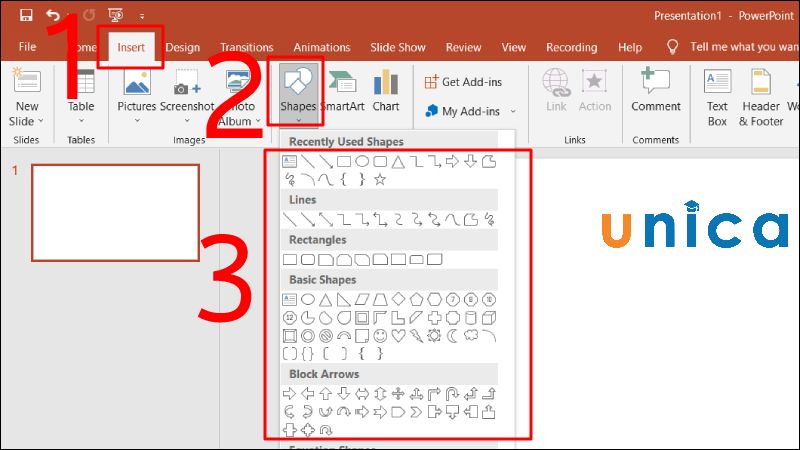Image resolution: width=800 pixels, height=450 pixels.
Task: Insert a Comment
Action: (x=656, y=90)
